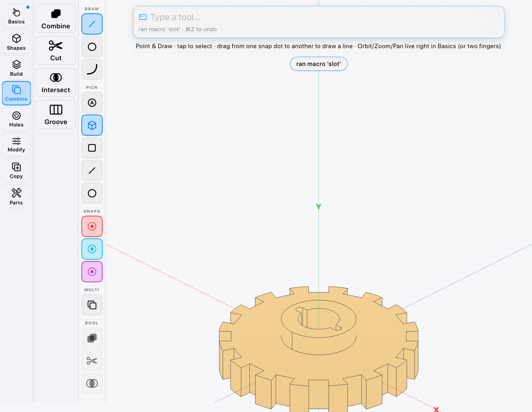532x412 pixels.
Task: Click the 'ran macro slot ⌘Z to undo' status text
Action: tap(178, 29)
